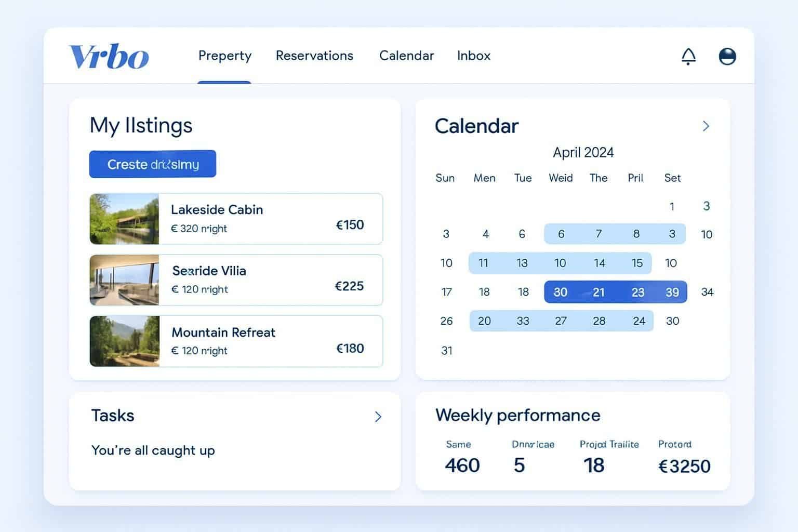Open the Mountain Retreat listing
The width and height of the screenshot is (798, 532).
(x=236, y=341)
